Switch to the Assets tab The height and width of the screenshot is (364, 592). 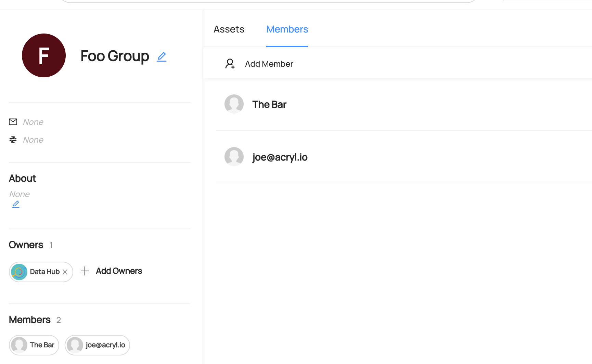click(x=229, y=29)
